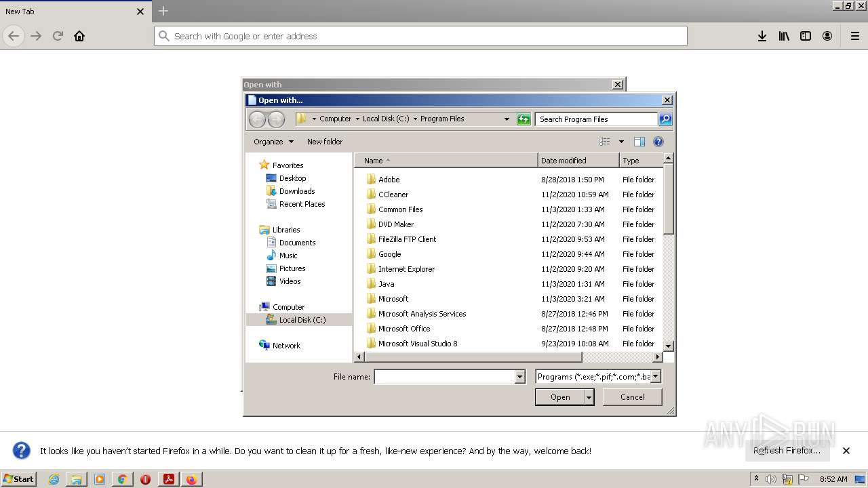This screenshot has width=868, height=488.
Task: Click the Windows Start button
Action: [x=19, y=479]
